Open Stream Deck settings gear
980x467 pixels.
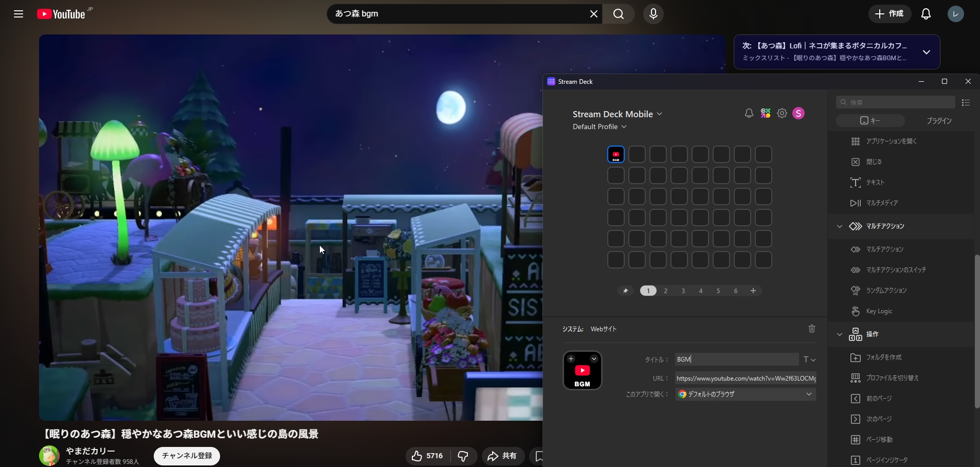coord(782,114)
